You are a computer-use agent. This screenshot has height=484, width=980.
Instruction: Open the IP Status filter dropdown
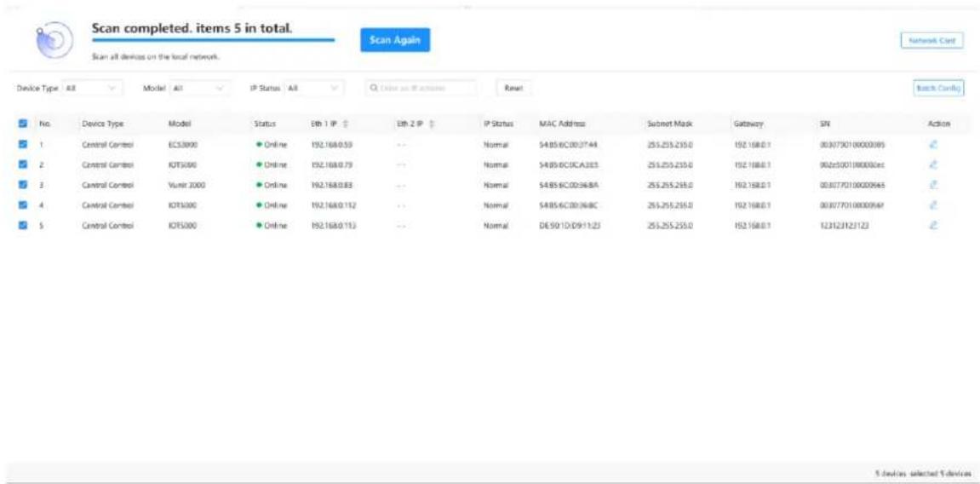click(313, 88)
